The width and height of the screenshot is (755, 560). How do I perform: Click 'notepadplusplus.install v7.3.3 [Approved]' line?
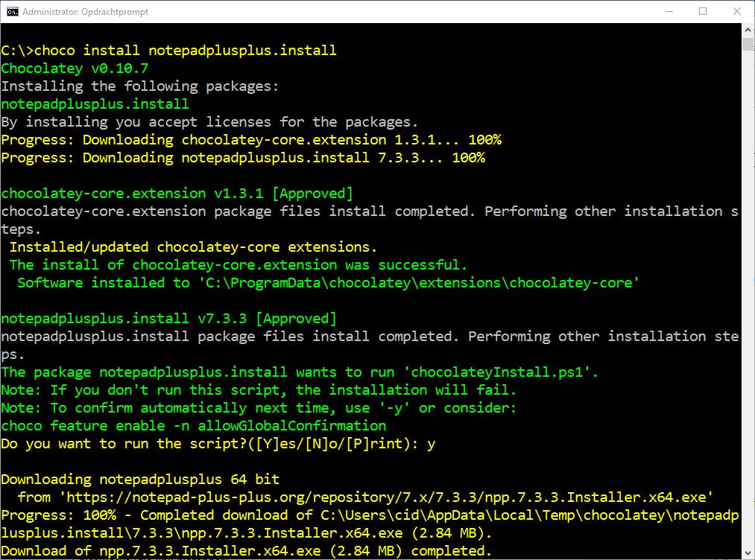point(169,319)
